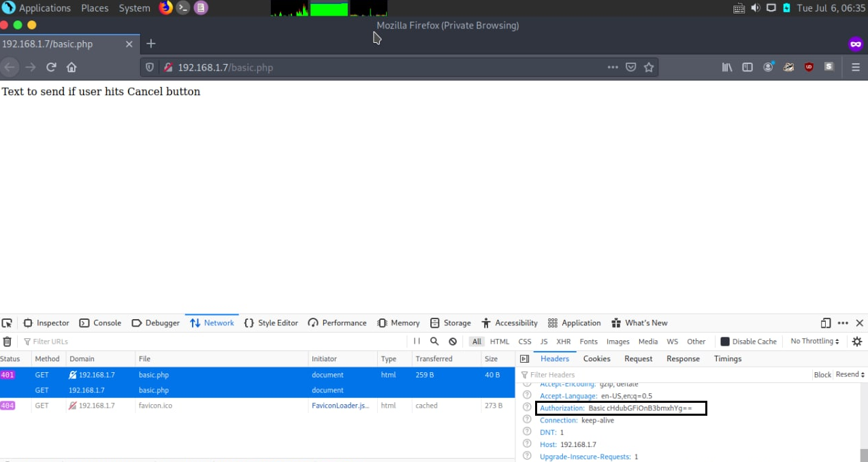Enable the Disable Cache checkbox
The width and height of the screenshot is (868, 462).
click(725, 342)
